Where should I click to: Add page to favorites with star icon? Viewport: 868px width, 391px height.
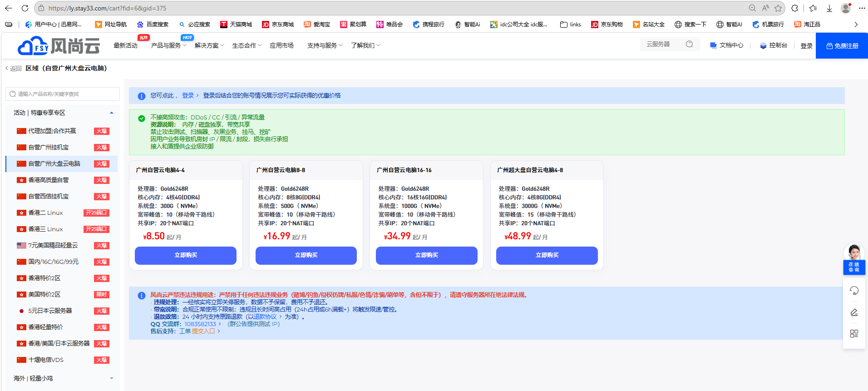tap(778, 8)
